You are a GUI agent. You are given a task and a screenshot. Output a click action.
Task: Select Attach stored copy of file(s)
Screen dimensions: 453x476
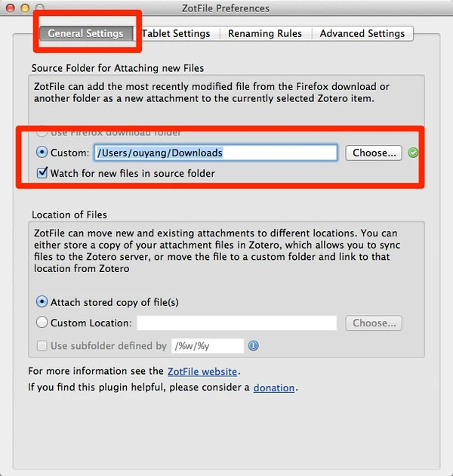[42, 302]
